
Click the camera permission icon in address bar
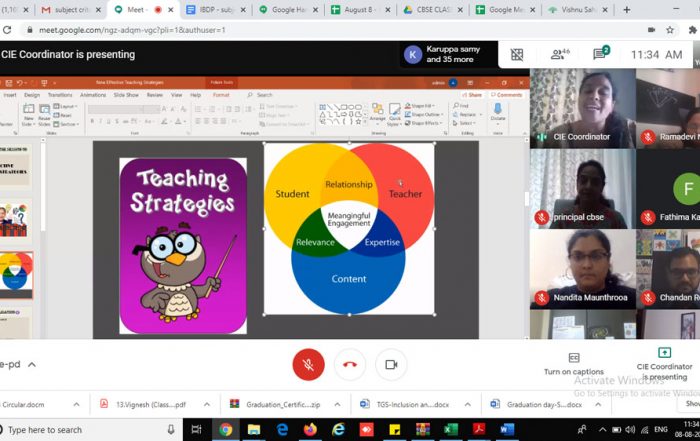pos(651,30)
